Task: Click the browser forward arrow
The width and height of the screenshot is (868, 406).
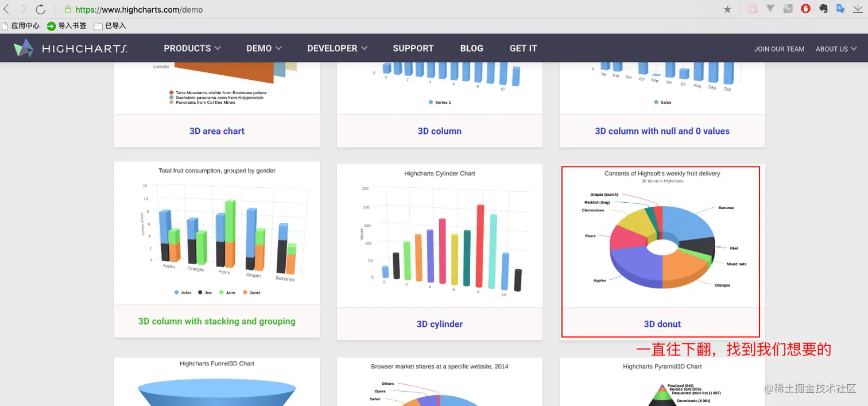Action: click(x=23, y=9)
